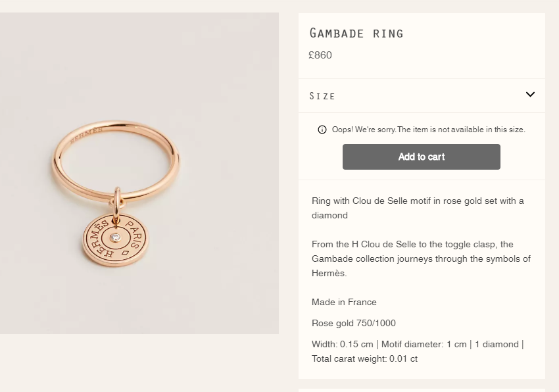Click the chevron arrow beside Size
559x392 pixels.
[x=530, y=95]
